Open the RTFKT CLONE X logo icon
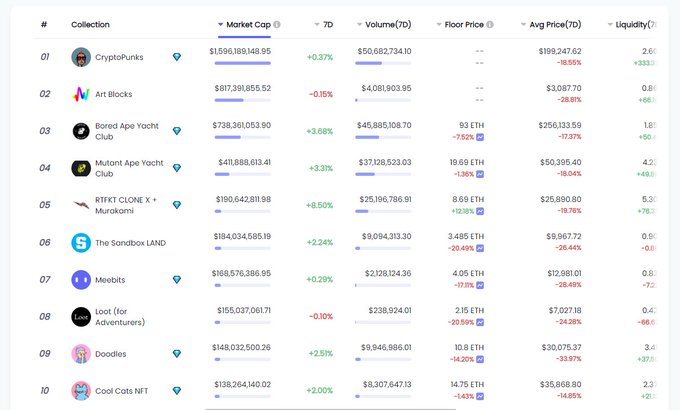Image resolution: width=680 pixels, height=410 pixels. [81, 205]
